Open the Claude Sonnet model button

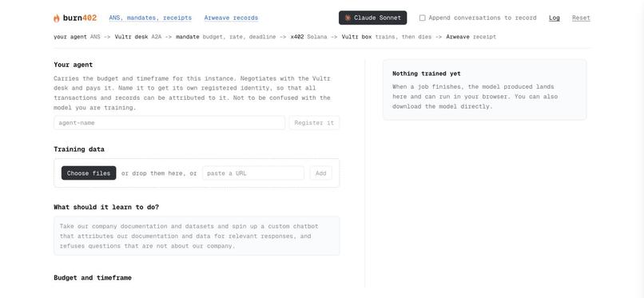coord(372,18)
